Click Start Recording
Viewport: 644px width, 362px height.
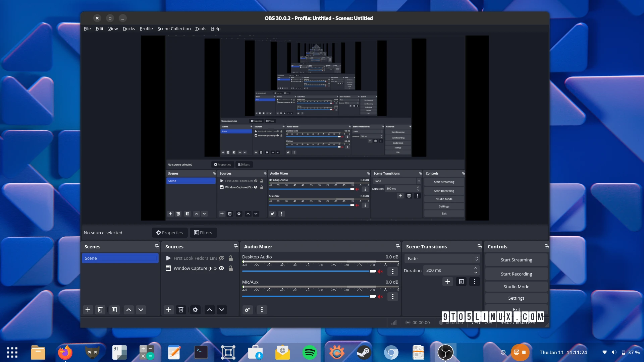pos(516,274)
